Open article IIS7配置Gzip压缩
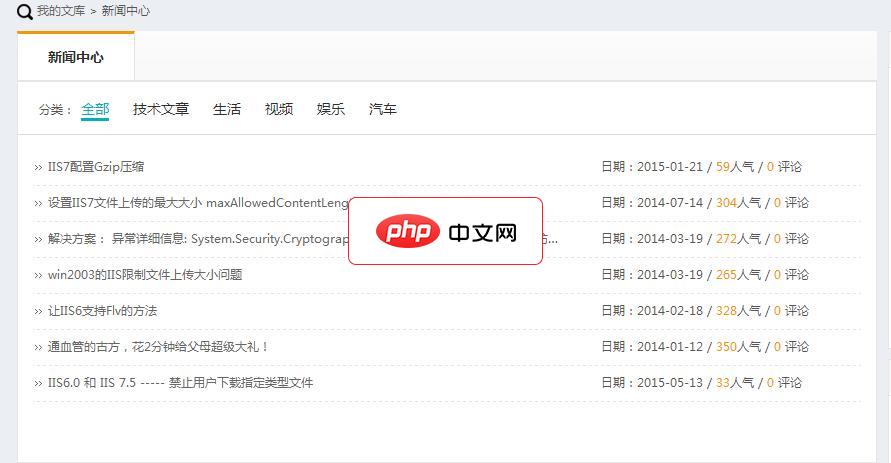 pyautogui.click(x=96, y=167)
